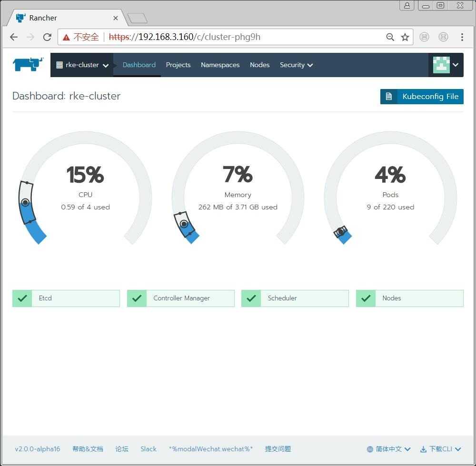The width and height of the screenshot is (476, 466).
Task: Click the browser forward arrow
Action: [30, 37]
